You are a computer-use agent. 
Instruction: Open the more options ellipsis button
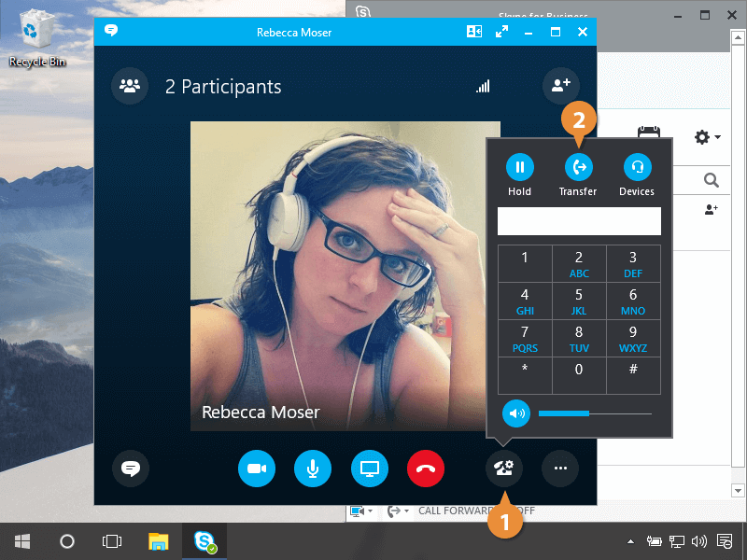pos(560,469)
